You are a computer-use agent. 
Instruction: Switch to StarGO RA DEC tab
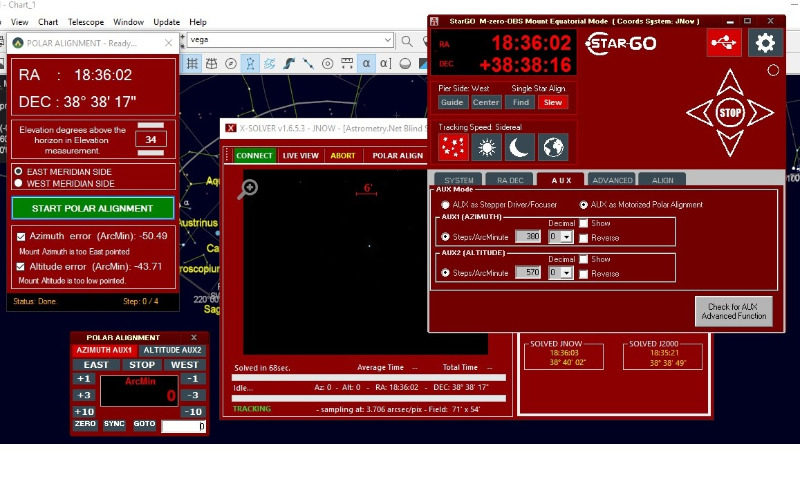coord(510,180)
